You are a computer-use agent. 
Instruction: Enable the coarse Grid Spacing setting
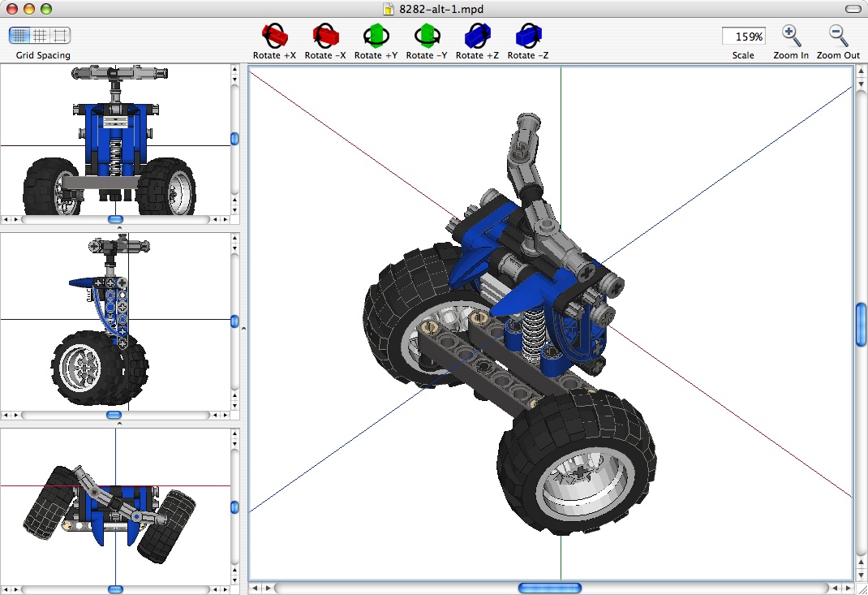click(x=60, y=35)
